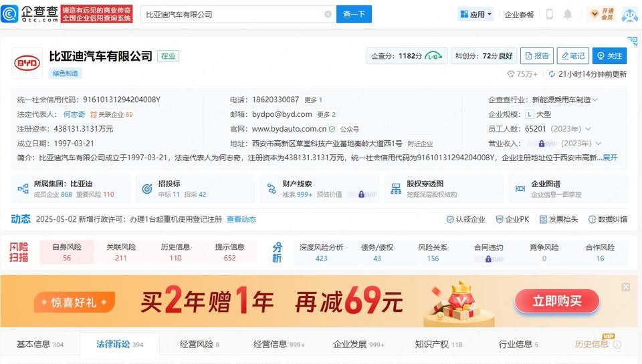Image resolution: width=642 pixels, height=364 pixels.
Task: Click 历史信息 110 in the risk scan row
Action: coord(175,252)
